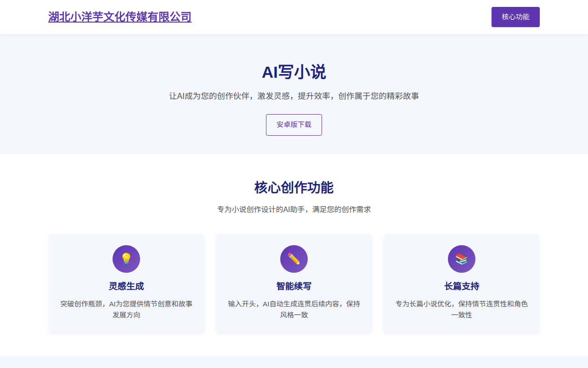Click the 核心创作功能 section heading
Viewport: 588px width, 368px height.
coord(294,188)
